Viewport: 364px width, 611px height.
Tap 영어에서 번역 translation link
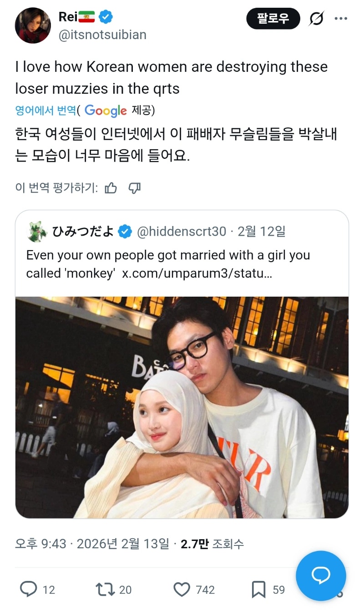click(45, 110)
